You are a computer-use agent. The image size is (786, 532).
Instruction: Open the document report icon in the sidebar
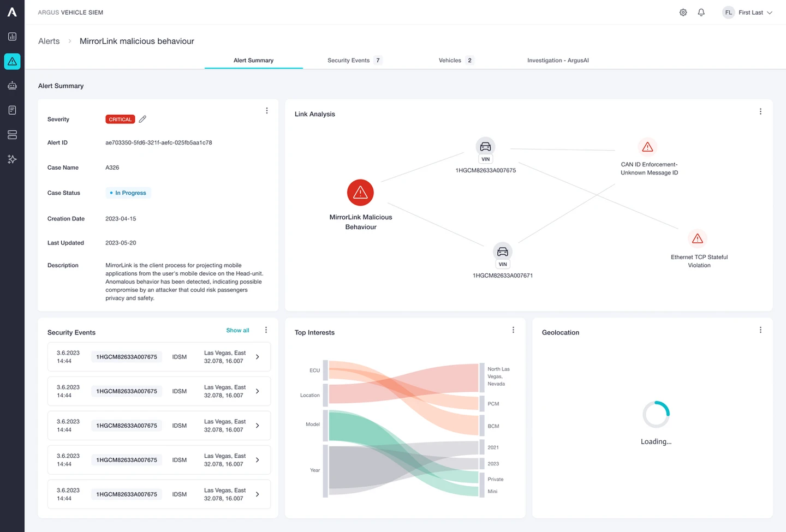coord(12,110)
